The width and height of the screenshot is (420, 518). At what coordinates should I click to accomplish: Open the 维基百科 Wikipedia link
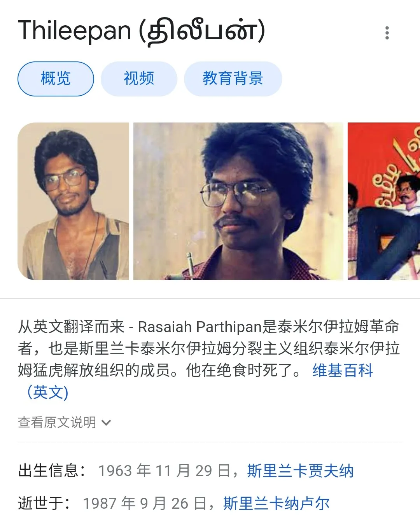coord(343,370)
